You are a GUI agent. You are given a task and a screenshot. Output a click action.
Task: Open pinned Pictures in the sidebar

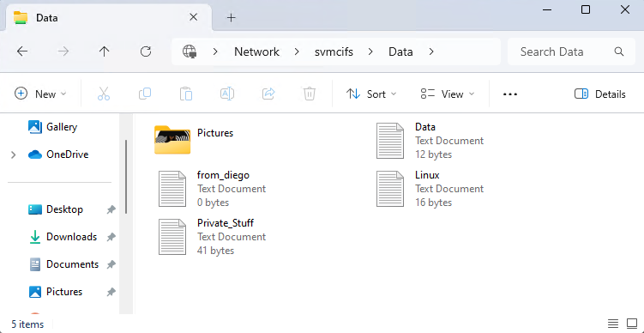[x=56, y=292]
